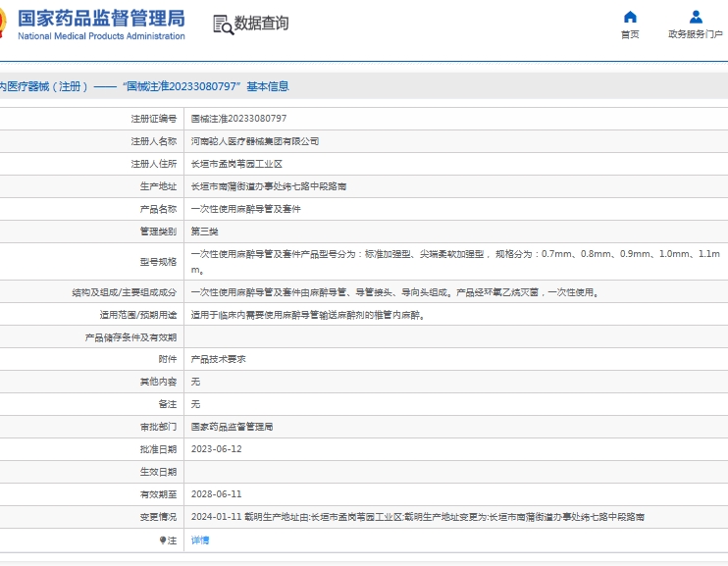Click the 变更情况 change record dated 2024-01-11
Screen dimensions: 728x566
(x=417, y=517)
